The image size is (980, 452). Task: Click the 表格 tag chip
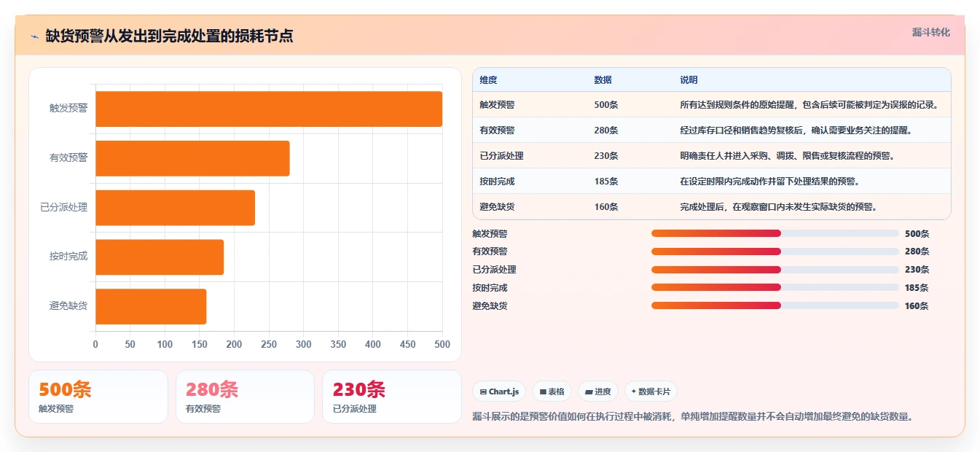(x=552, y=391)
